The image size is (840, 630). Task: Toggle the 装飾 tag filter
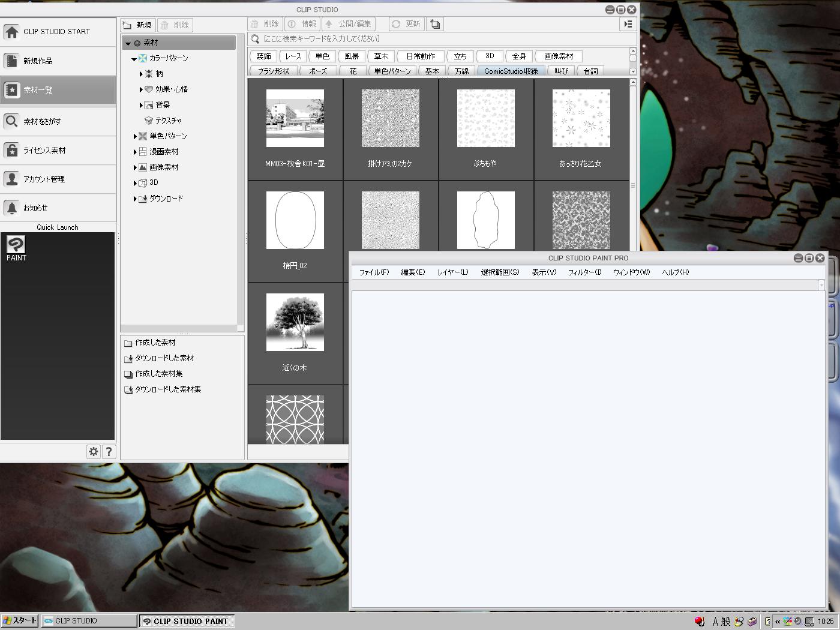pos(263,56)
